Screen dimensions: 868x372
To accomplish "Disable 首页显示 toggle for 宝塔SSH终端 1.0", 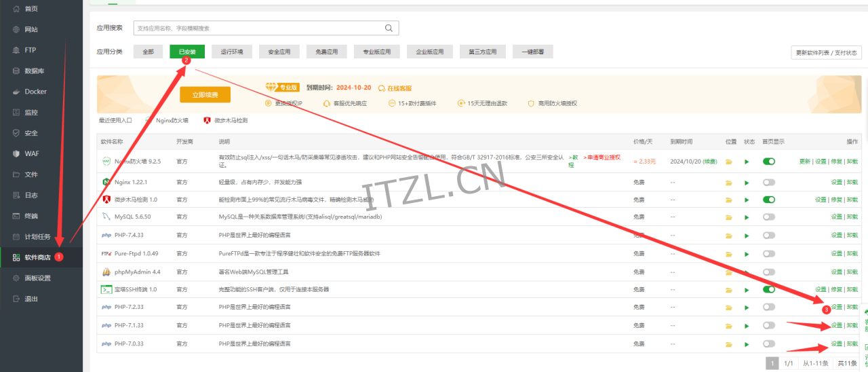I will tap(769, 289).
